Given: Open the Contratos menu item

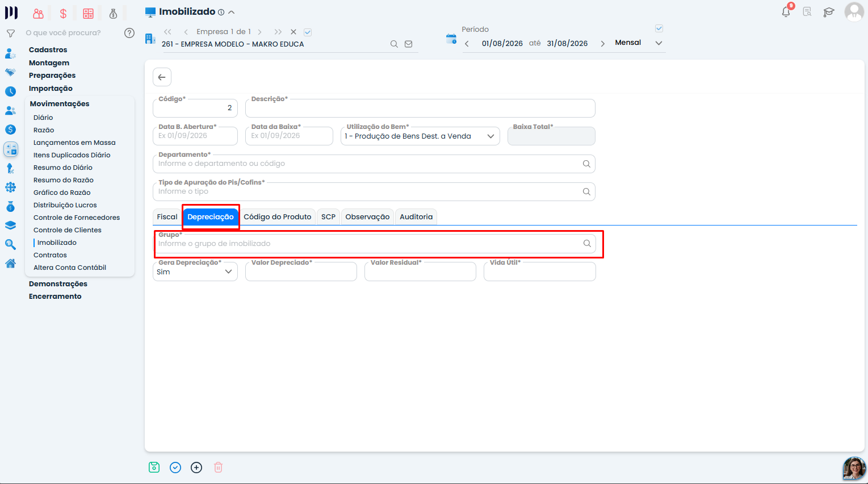Looking at the screenshot, I should 50,255.
